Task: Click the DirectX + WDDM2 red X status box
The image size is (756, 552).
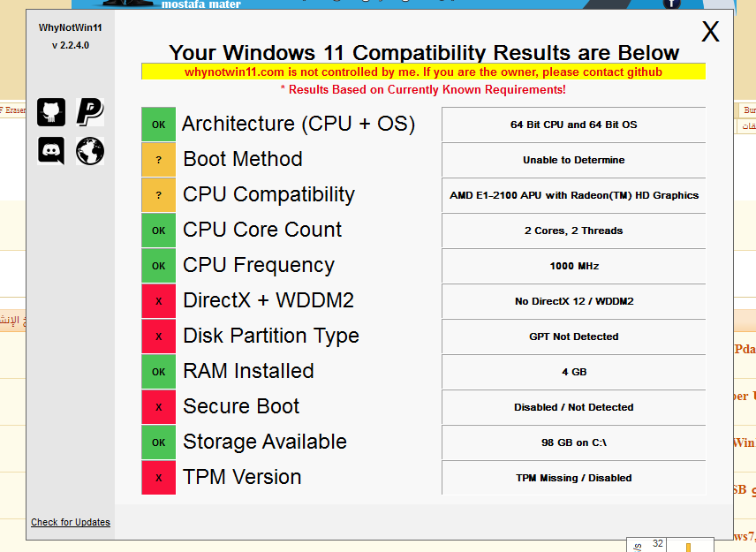Action: tap(159, 301)
